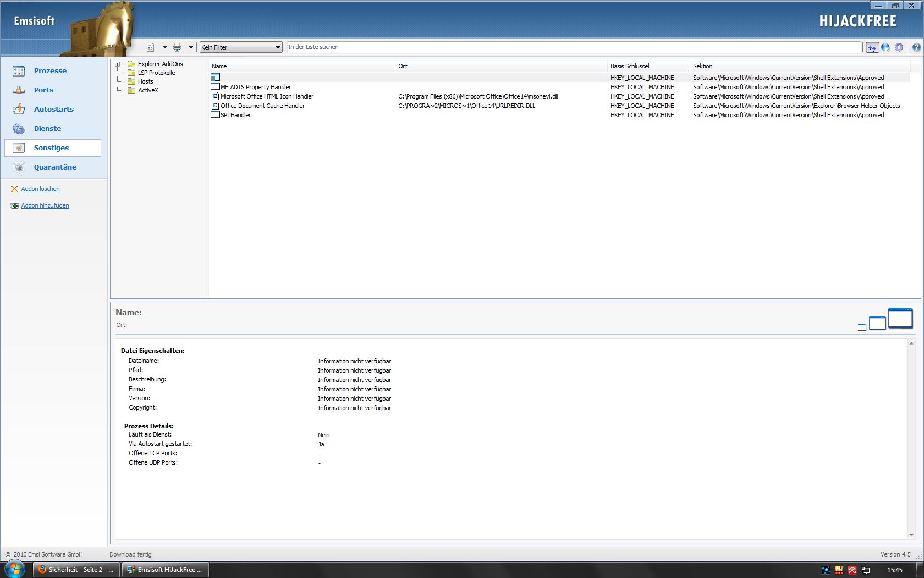Click the msohevi.dll path cell
The width and height of the screenshot is (924, 578).
(478, 96)
